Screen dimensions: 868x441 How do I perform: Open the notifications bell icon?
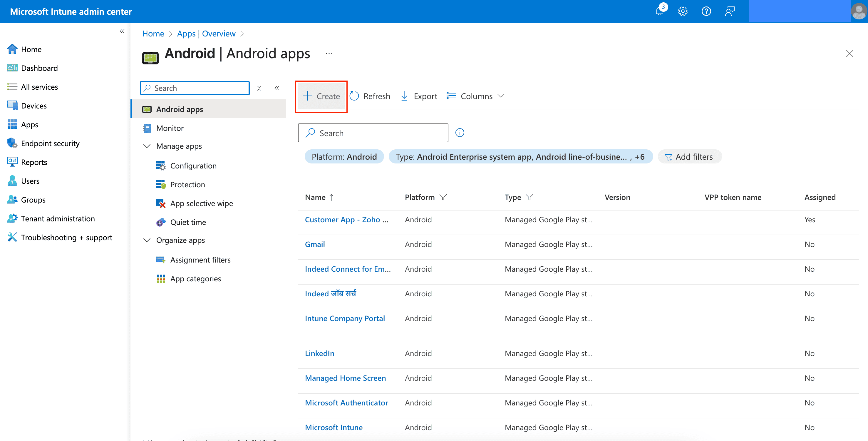(x=659, y=11)
